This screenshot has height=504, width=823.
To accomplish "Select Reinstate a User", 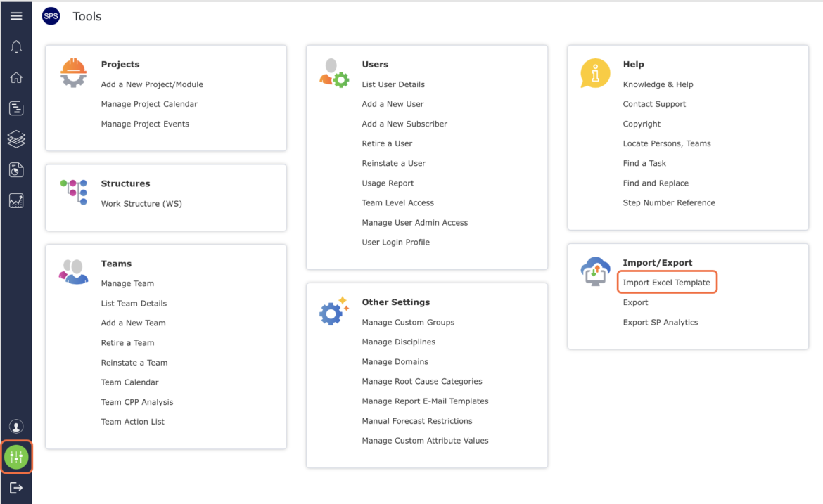I will [x=394, y=163].
